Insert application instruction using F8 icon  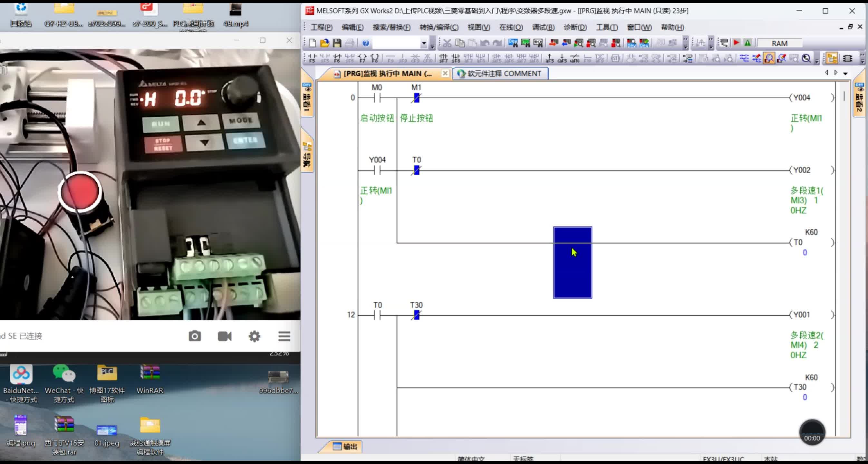[375, 59]
